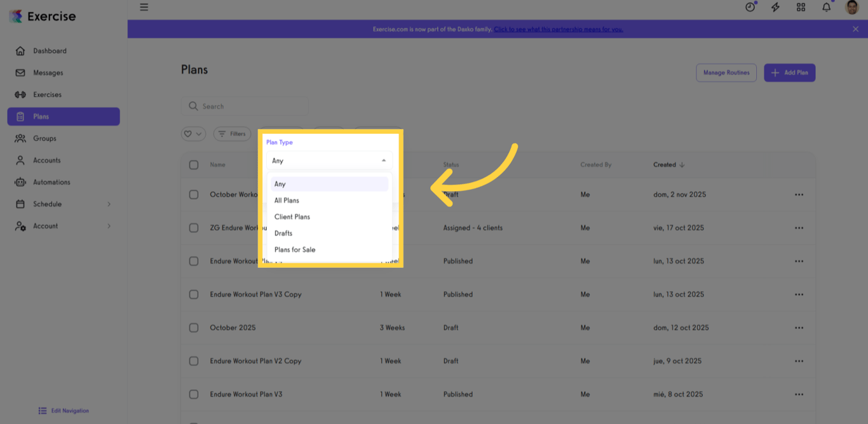Toggle select-all checkbox in table header
This screenshot has width=868, height=424.
(194, 165)
